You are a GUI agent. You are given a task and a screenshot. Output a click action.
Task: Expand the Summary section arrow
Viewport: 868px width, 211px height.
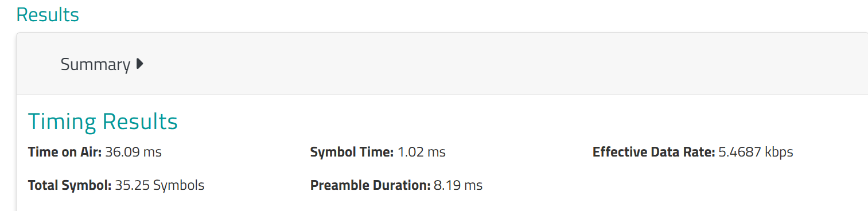(139, 64)
